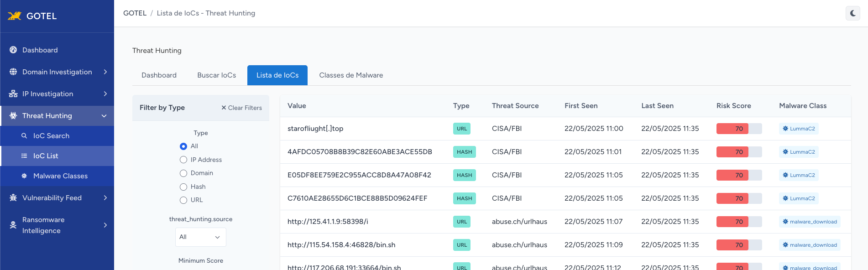Switch to Buscar IoCs tab
The width and height of the screenshot is (868, 270).
tap(216, 75)
